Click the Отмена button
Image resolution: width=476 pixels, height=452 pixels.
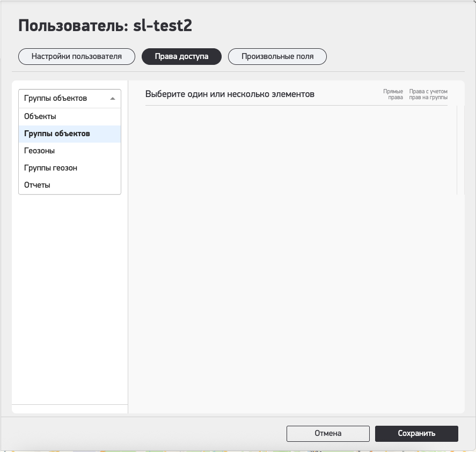328,433
